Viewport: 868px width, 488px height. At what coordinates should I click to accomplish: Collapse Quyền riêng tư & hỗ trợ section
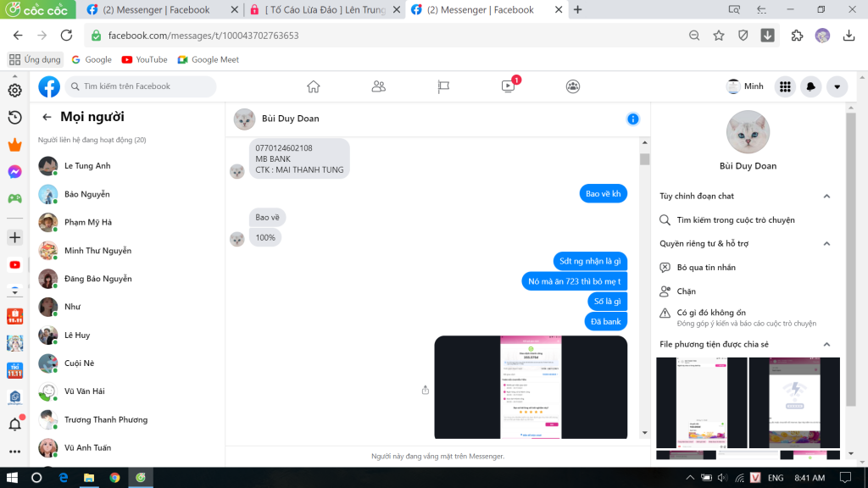pyautogui.click(x=826, y=244)
